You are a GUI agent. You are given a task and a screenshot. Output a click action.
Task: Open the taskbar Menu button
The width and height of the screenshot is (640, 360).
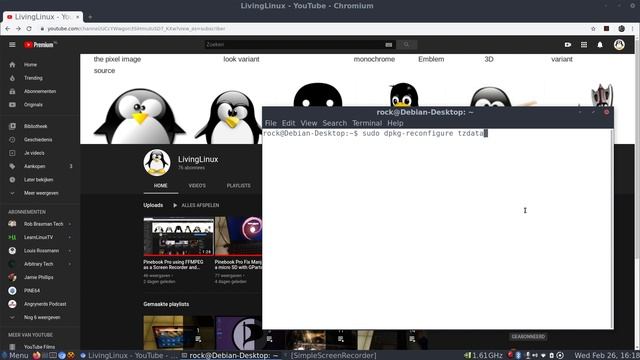point(15,356)
